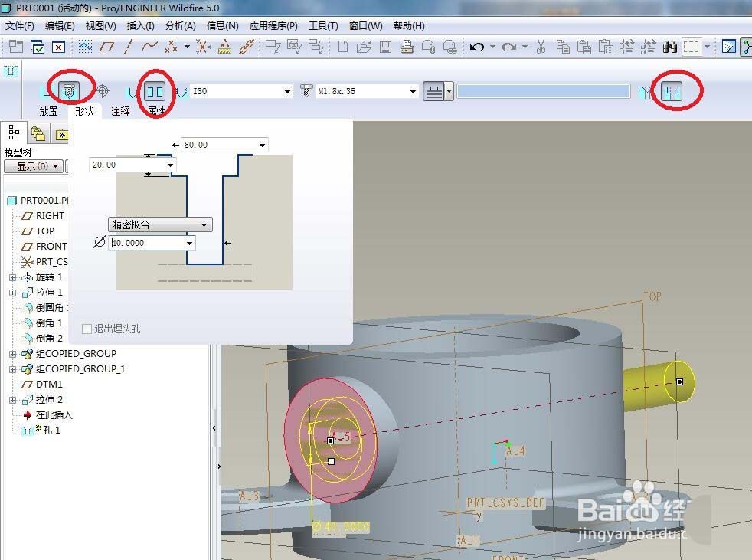
Task: Click the undo arrow icon
Action: 477,47
